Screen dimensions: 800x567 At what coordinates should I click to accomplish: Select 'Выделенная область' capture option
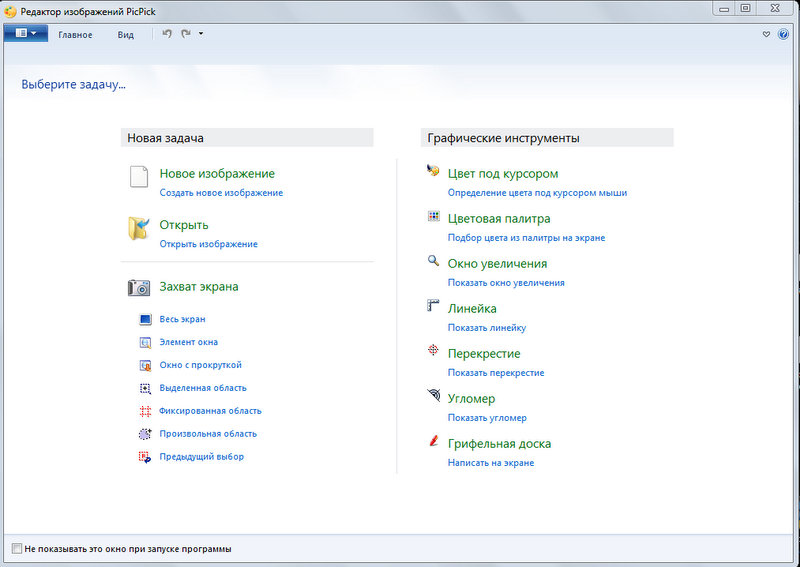pyautogui.click(x=203, y=388)
